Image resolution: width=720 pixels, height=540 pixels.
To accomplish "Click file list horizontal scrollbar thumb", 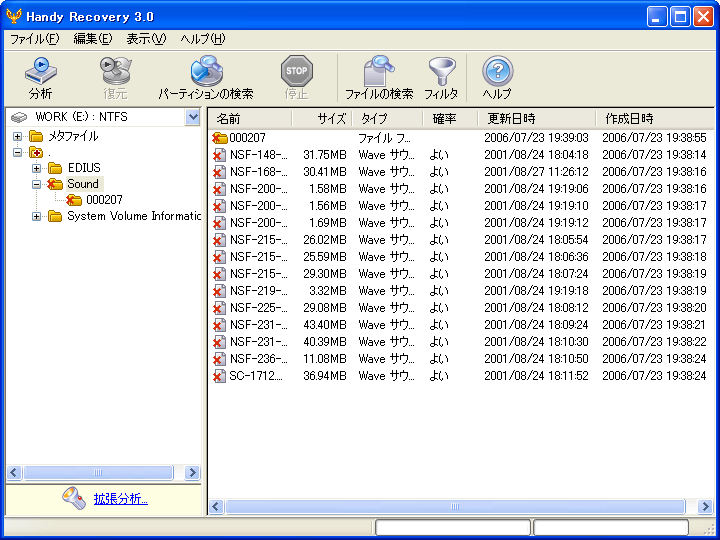I will [455, 506].
